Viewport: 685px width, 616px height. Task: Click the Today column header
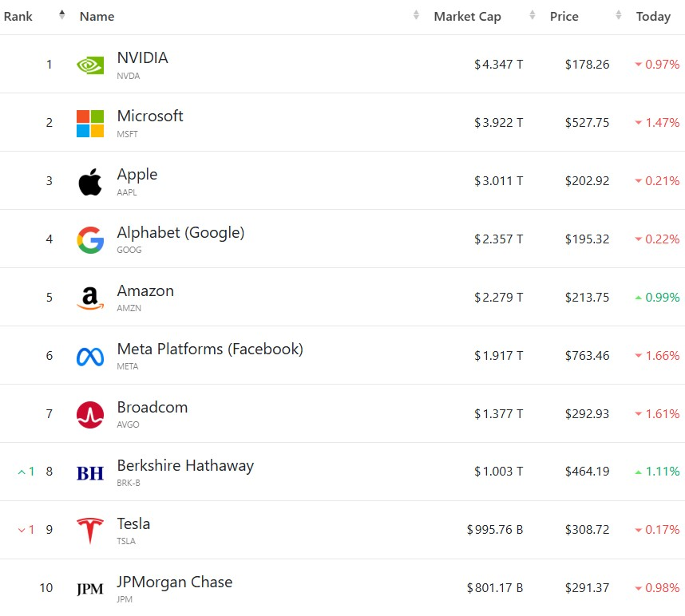(x=653, y=17)
